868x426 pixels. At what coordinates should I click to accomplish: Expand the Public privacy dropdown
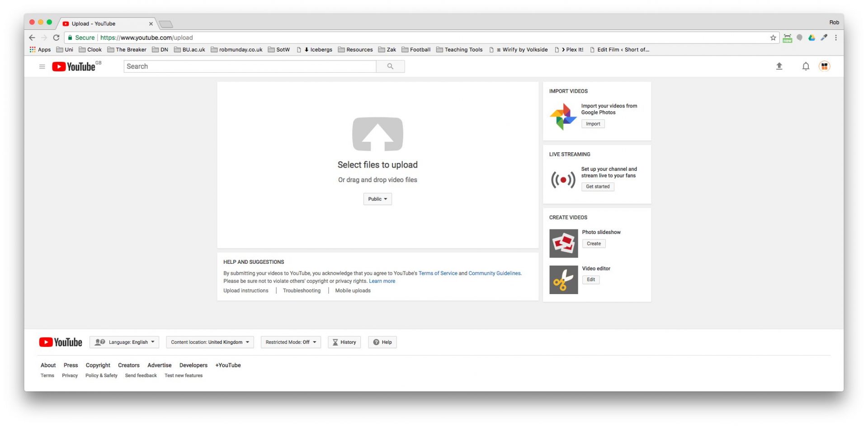[377, 199]
